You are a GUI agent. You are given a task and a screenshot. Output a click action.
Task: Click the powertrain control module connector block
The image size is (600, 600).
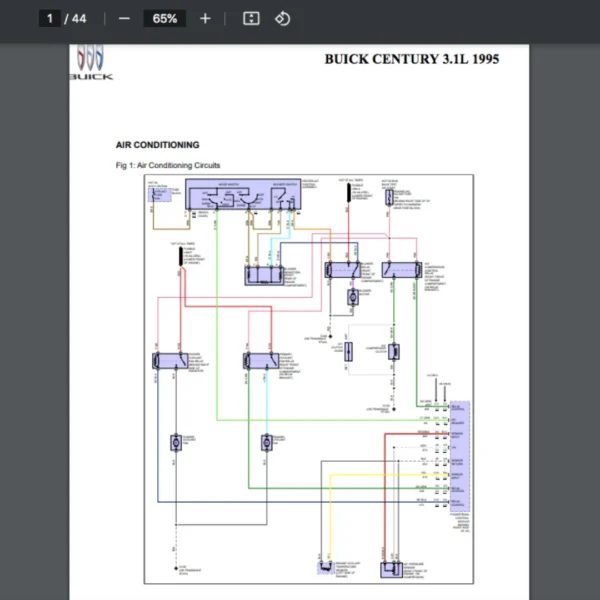pos(460,456)
